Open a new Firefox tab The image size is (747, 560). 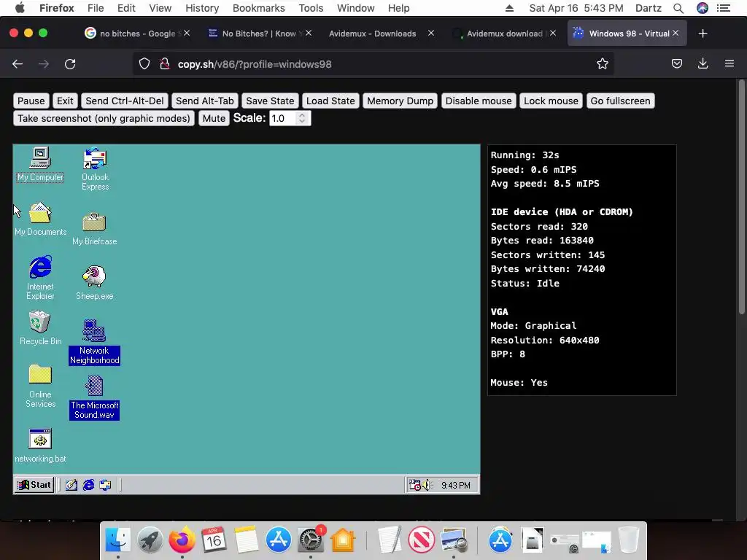coord(703,34)
